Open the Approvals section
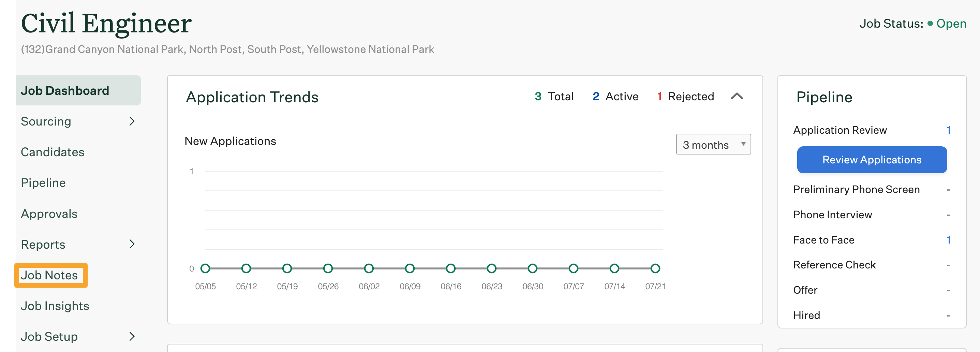The image size is (980, 352). click(x=49, y=214)
